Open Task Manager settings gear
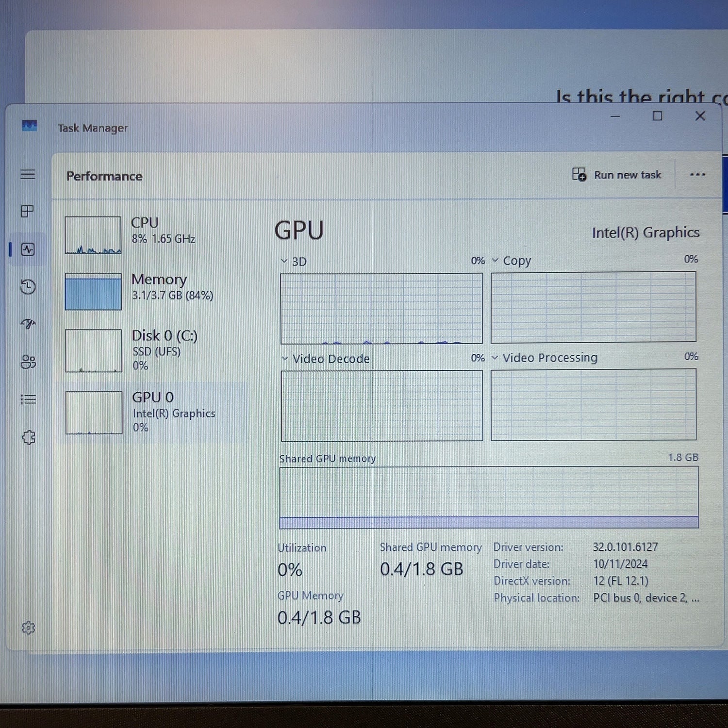Image resolution: width=728 pixels, height=728 pixels. [x=28, y=628]
